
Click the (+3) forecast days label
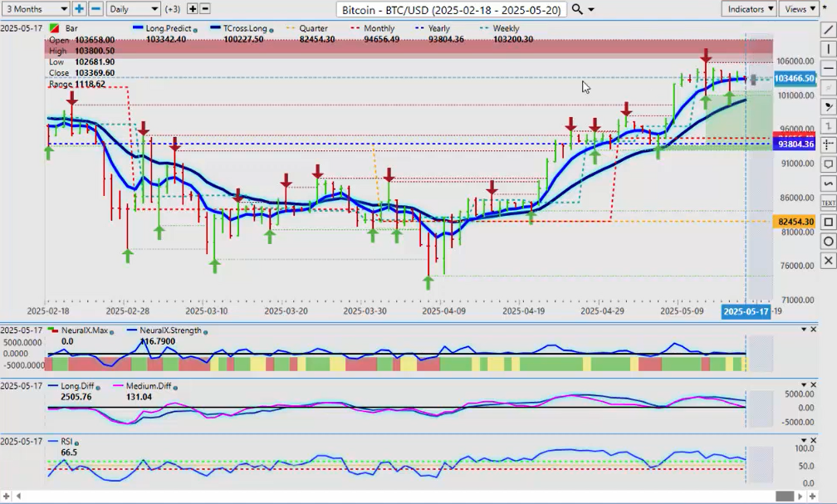(173, 9)
